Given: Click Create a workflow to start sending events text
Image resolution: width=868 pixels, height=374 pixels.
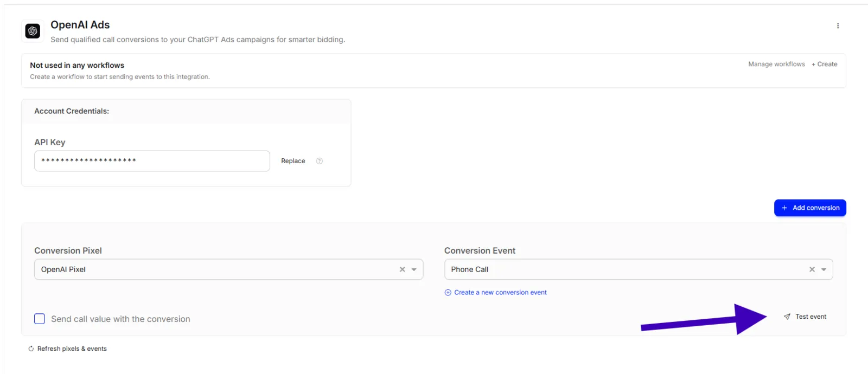Looking at the screenshot, I should coord(119,77).
